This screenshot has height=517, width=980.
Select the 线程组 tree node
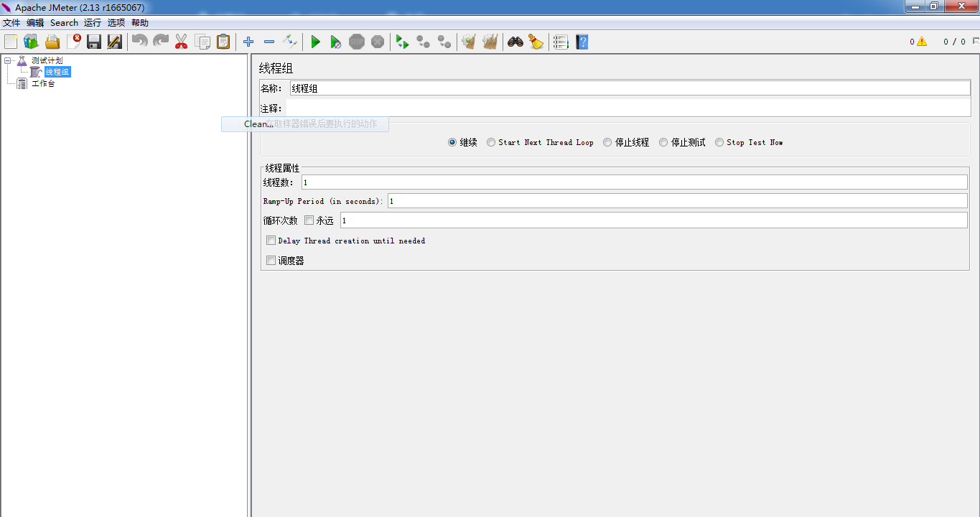tap(57, 72)
